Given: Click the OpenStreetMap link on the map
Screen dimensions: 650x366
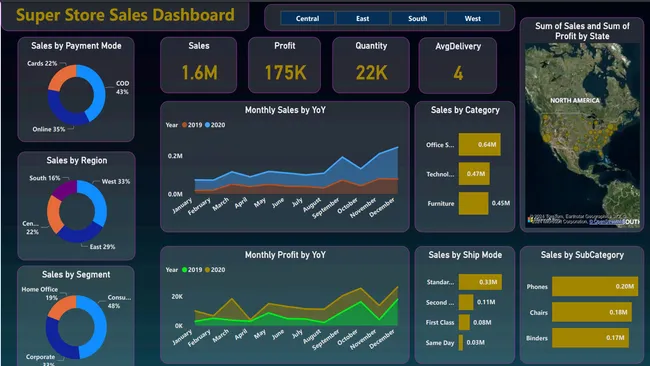Looking at the screenshot, I should (606, 222).
